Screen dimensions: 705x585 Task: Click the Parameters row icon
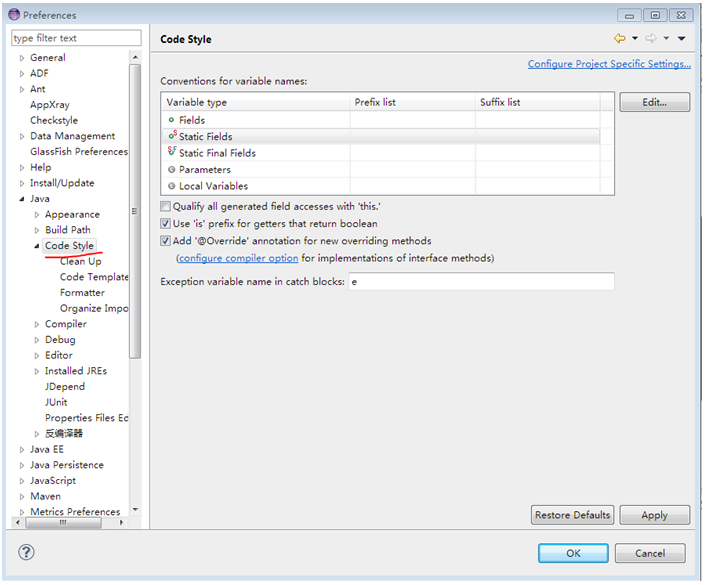171,170
